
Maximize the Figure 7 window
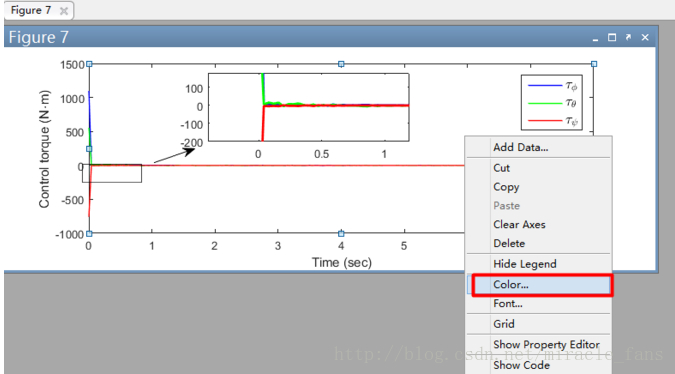coord(612,37)
